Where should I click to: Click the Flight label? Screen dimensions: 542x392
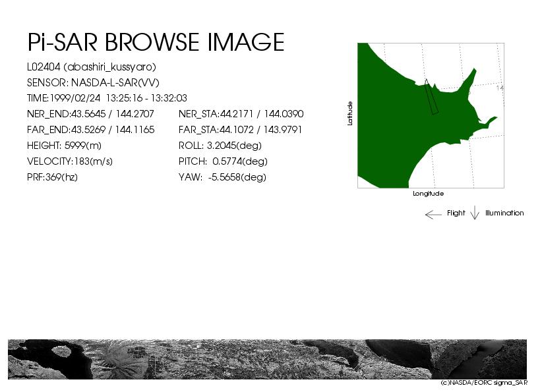(456, 213)
